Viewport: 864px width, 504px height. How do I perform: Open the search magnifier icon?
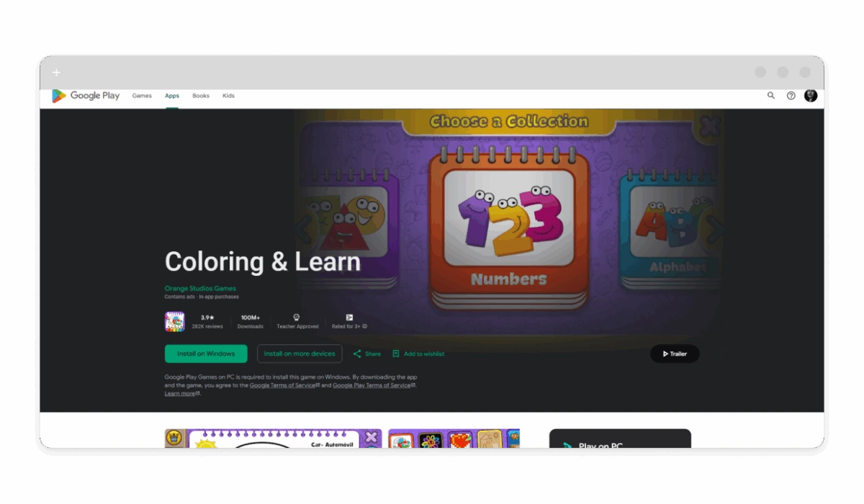tap(771, 96)
